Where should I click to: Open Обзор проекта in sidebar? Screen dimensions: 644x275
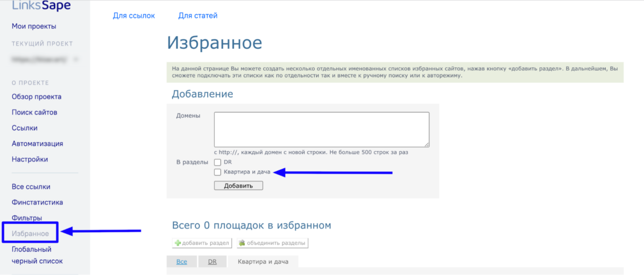pyautogui.click(x=37, y=97)
